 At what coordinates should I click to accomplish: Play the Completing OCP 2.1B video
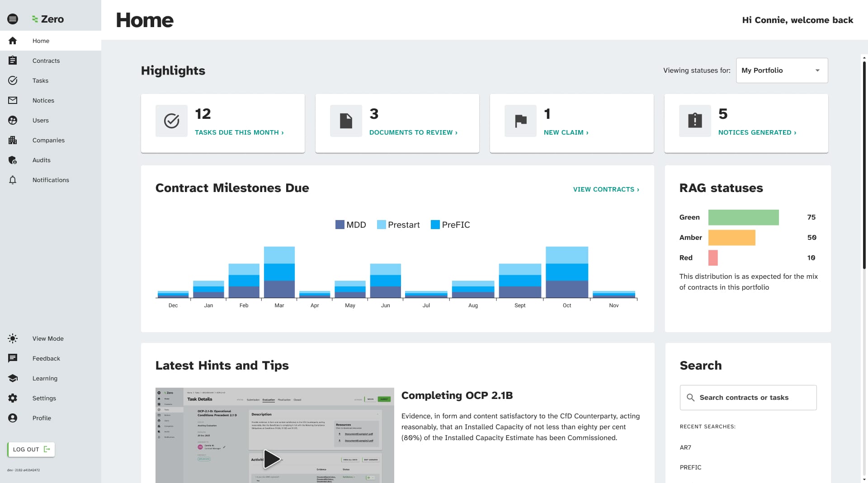pyautogui.click(x=272, y=459)
